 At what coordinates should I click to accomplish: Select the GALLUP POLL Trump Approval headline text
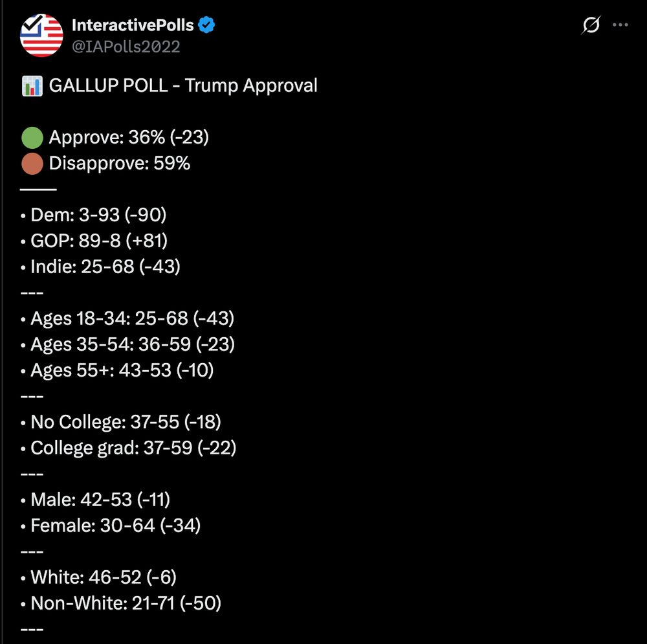[184, 85]
